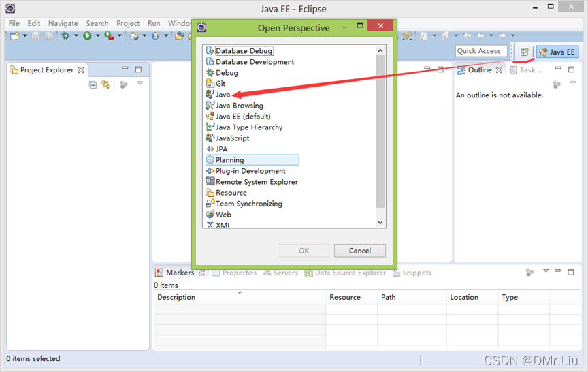Viewport: 588px width, 372px height.
Task: Click the blue S new servlet icon
Action: (156, 35)
